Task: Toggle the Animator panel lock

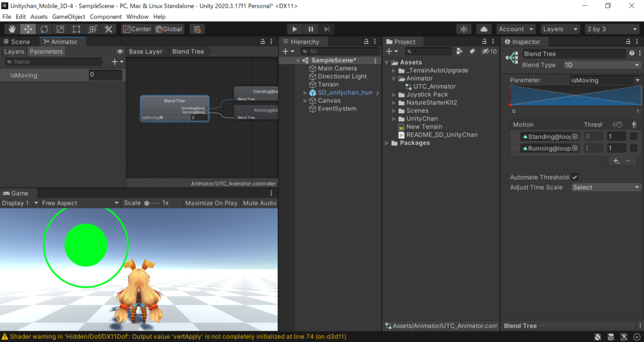Action: 263,41
